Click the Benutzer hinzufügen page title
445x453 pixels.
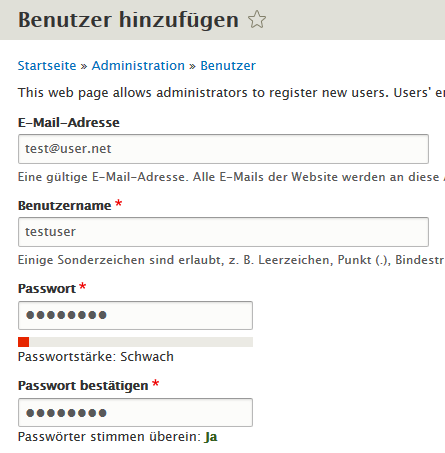(128, 20)
